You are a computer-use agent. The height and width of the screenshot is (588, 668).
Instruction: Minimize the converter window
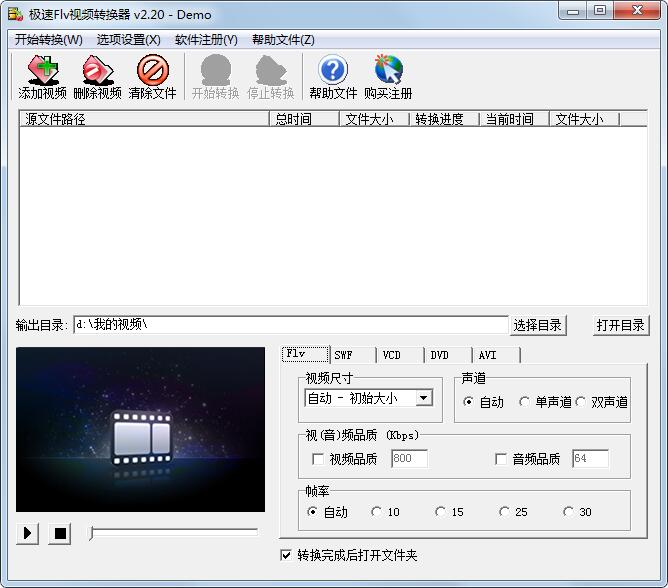(x=573, y=11)
